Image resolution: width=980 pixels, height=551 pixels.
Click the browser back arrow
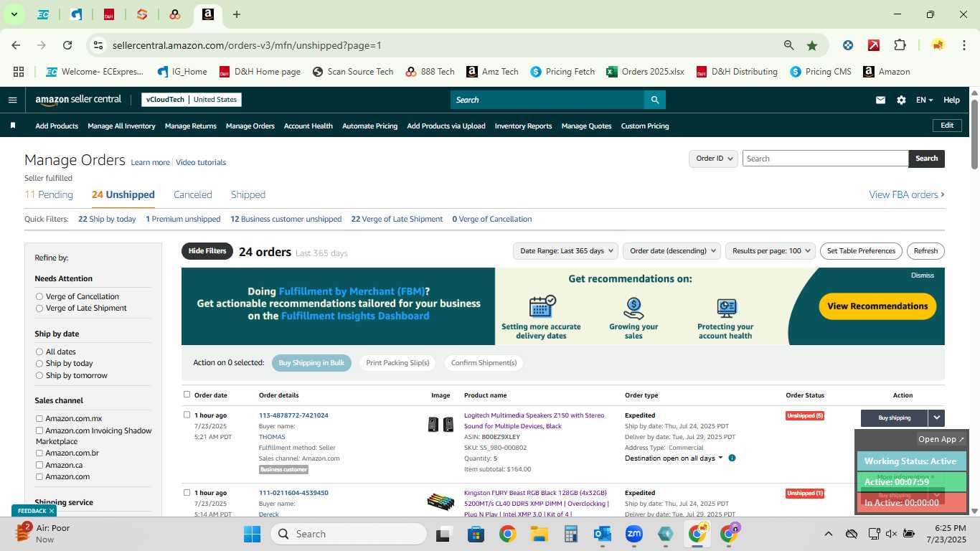tap(16, 45)
